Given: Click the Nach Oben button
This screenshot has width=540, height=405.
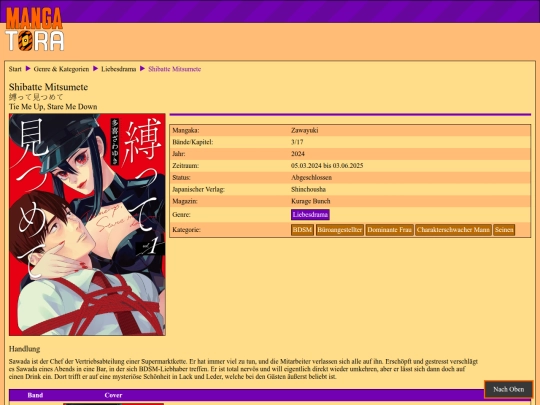Looking at the screenshot, I should point(508,389).
